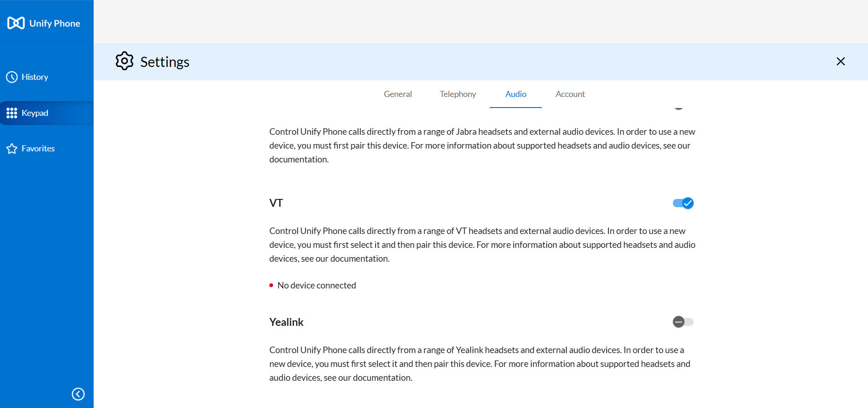Select the Audio tab

[x=516, y=94]
